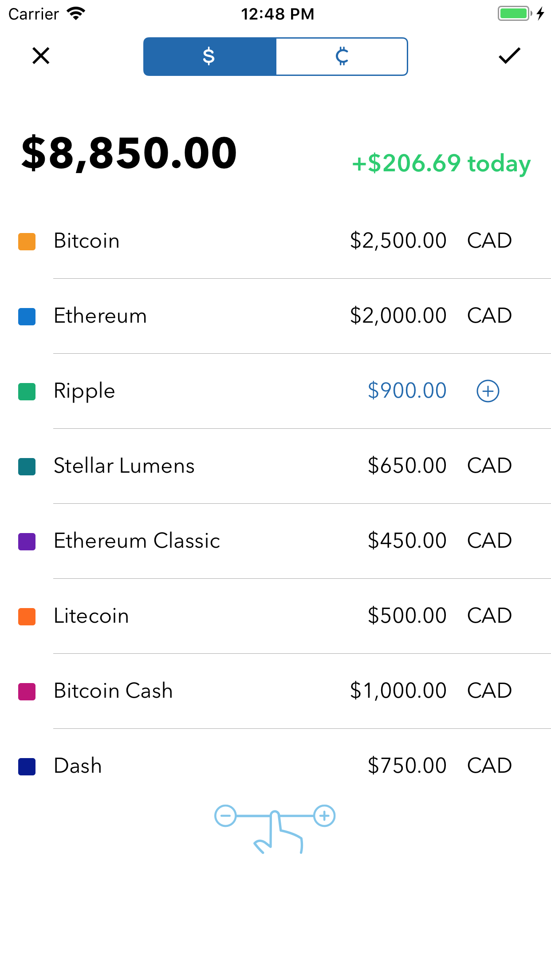Open the Bitcoin Cash entry
This screenshot has width=551, height=980.
(x=275, y=691)
